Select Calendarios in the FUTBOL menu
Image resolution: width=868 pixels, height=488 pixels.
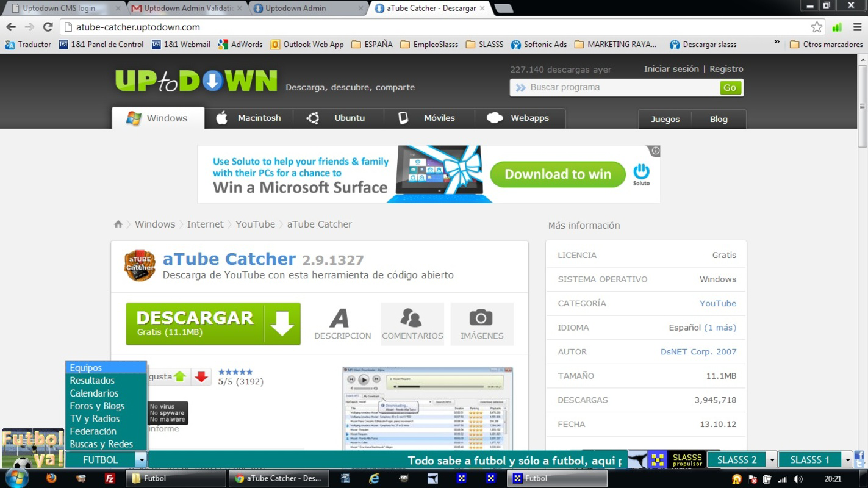[x=106, y=393]
